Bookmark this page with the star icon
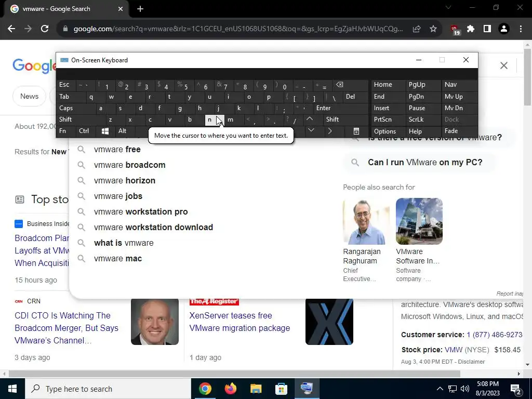The image size is (532, 399). click(433, 29)
